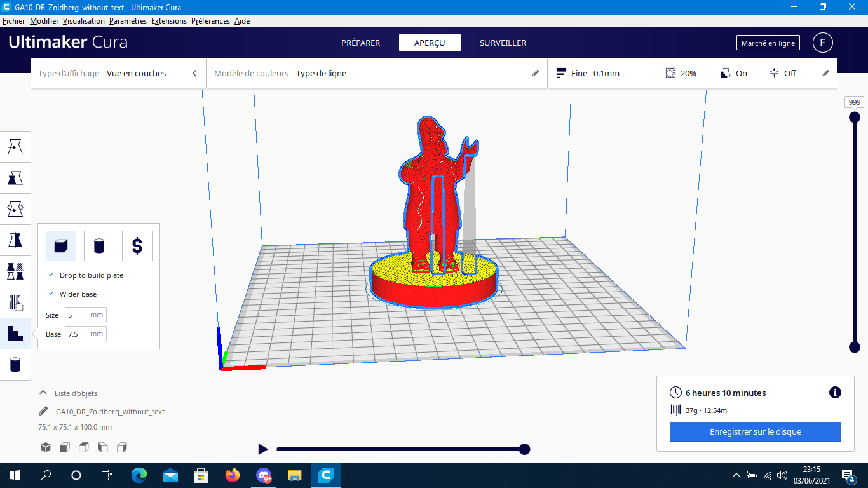Click the infill 20% icon
Viewport: 868px width, 488px height.
tap(670, 73)
